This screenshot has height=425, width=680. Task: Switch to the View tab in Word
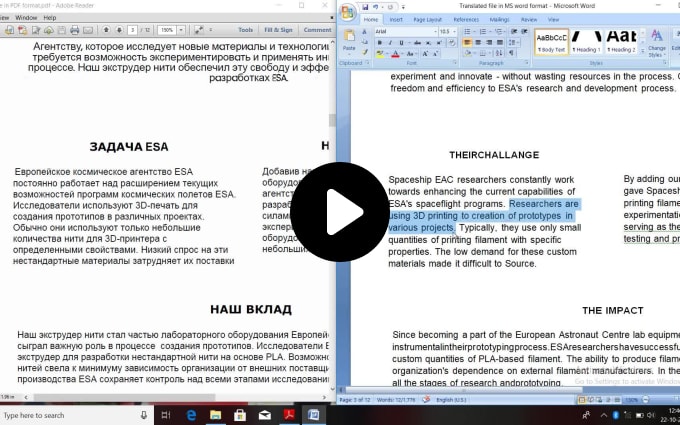(553, 20)
